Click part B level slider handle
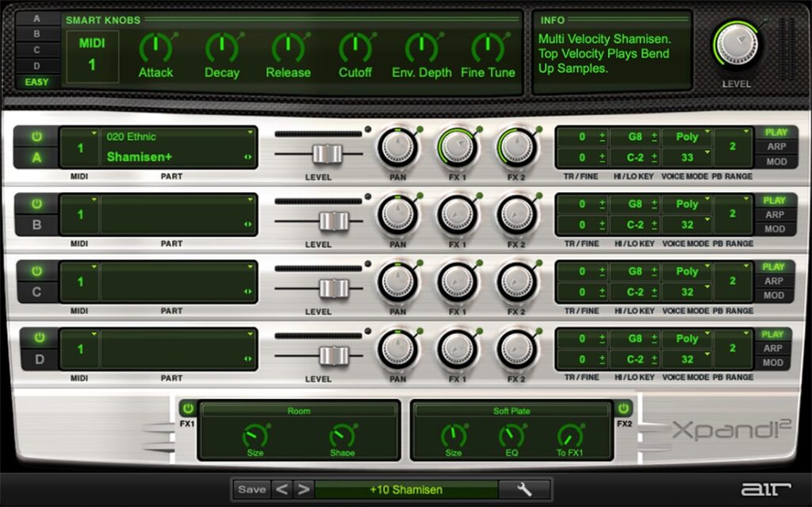Screen dimensions: 812x507 [334, 221]
